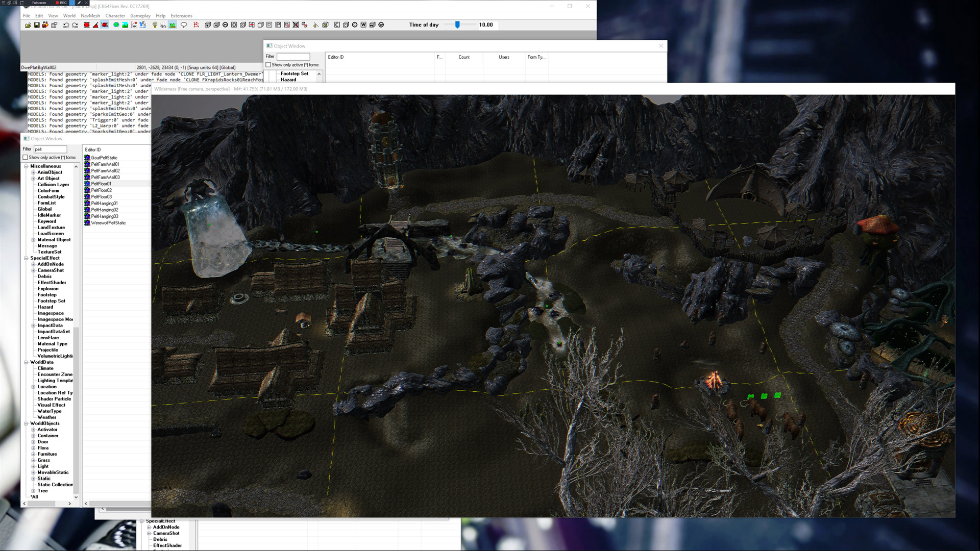
Task: Click the redo arrow icon
Action: (x=75, y=25)
